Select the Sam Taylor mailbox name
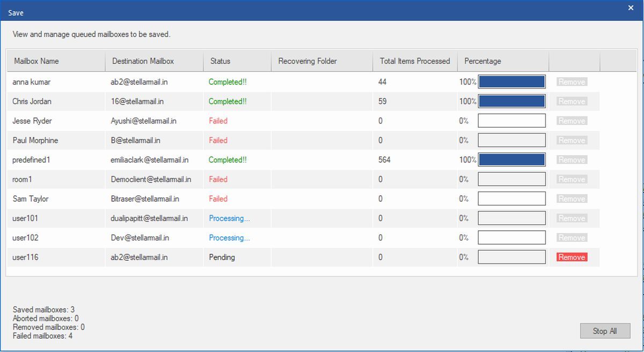The height and width of the screenshot is (352, 644). (x=31, y=199)
